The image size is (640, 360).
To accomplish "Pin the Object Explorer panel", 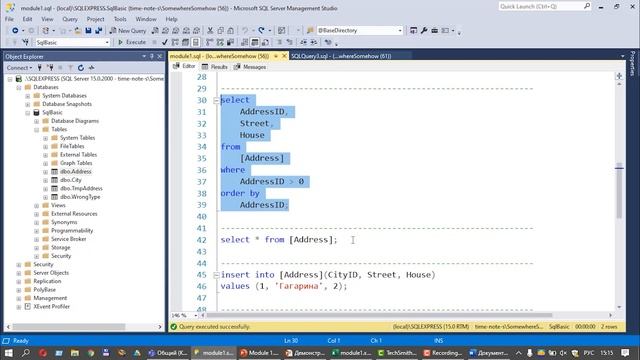I will (152, 56).
